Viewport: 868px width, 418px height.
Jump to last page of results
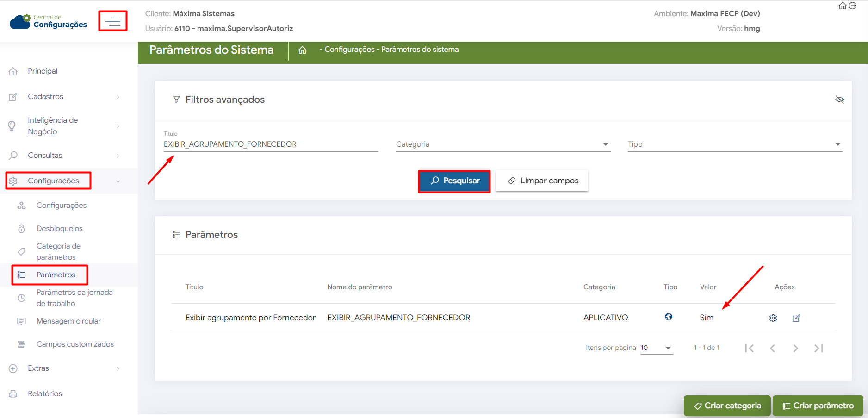[x=818, y=348]
